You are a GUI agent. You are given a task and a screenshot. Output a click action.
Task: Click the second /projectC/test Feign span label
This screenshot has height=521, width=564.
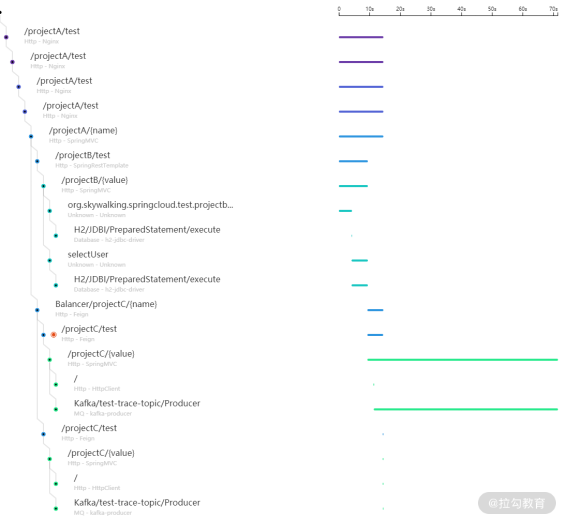pyautogui.click(x=89, y=428)
